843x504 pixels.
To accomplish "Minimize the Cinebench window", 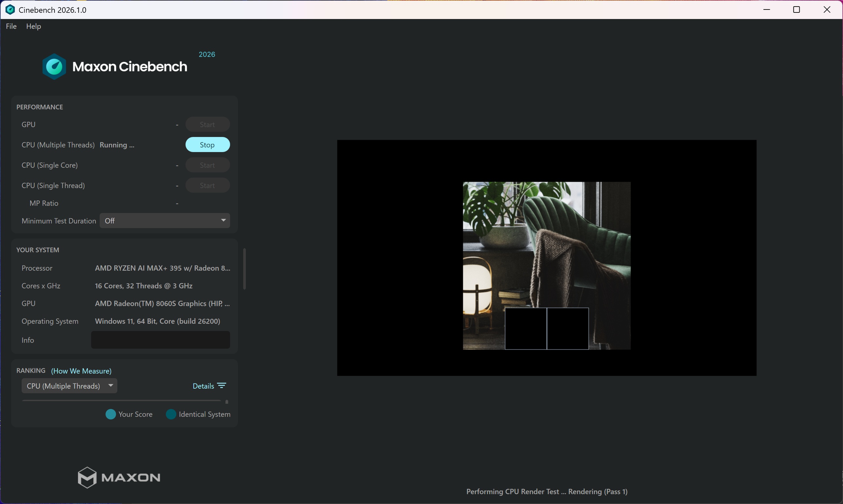I will tap(767, 10).
